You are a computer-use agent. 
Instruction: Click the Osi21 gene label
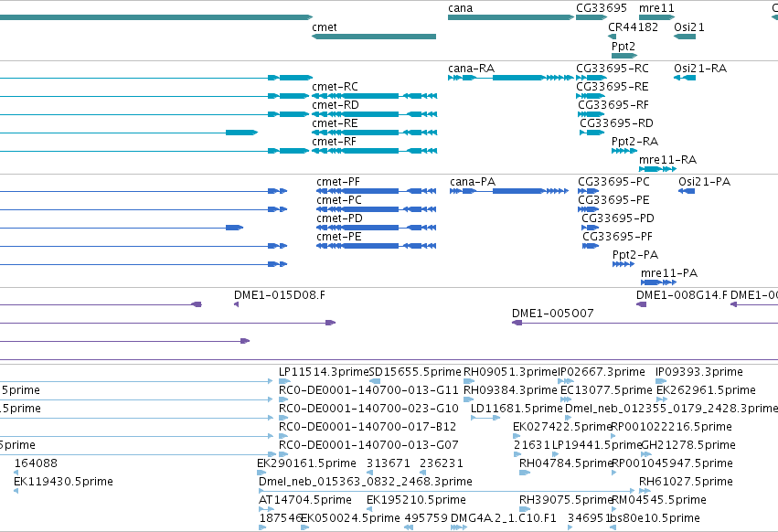689,27
